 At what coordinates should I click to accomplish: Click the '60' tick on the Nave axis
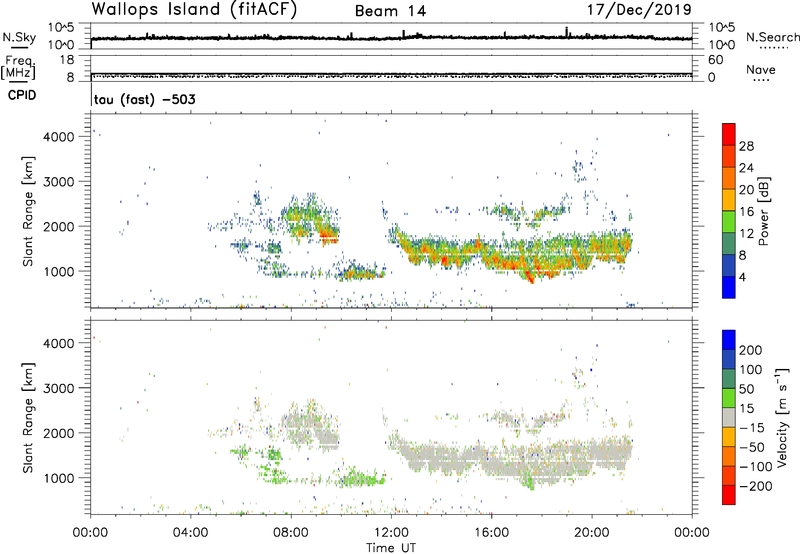point(715,60)
